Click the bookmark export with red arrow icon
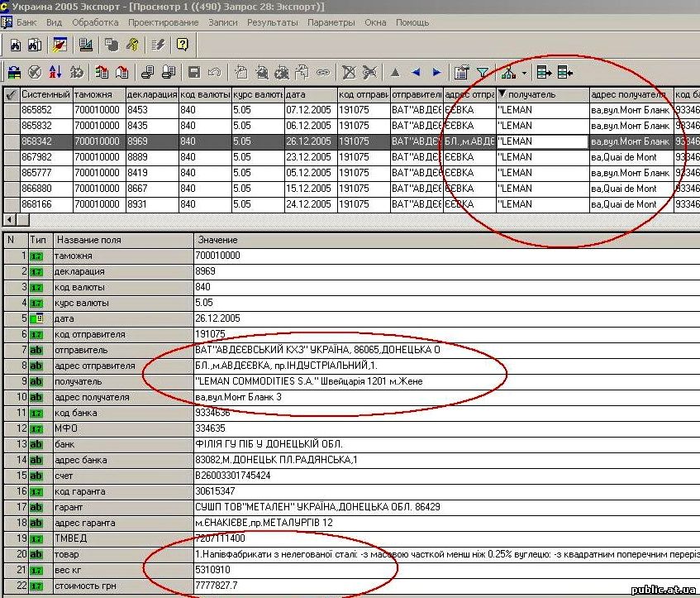 122,72
